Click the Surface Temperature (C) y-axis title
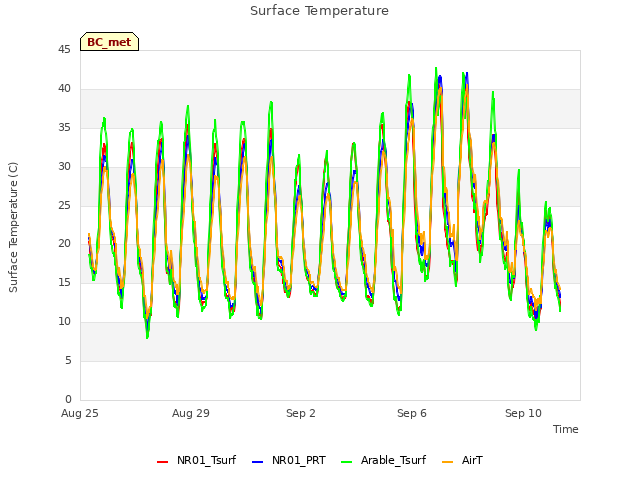The height and width of the screenshot is (480, 640). click(13, 227)
